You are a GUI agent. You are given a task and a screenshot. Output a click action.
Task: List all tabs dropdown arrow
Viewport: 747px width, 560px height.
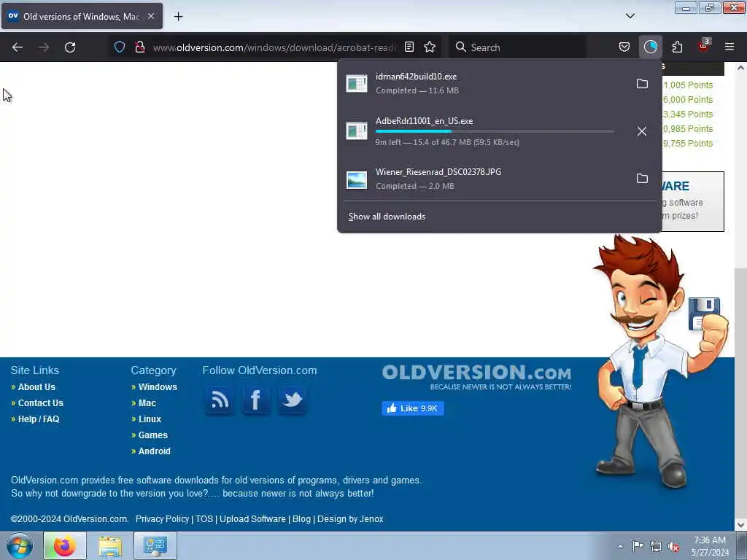630,16
